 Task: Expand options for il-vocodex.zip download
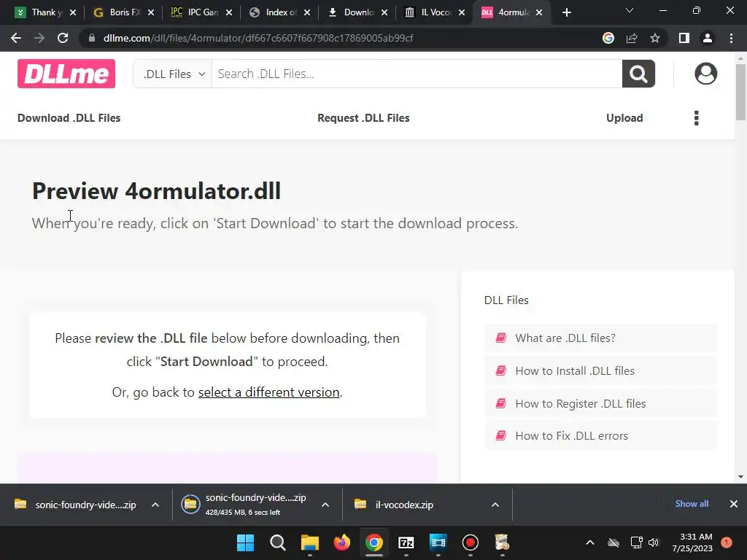point(495,505)
